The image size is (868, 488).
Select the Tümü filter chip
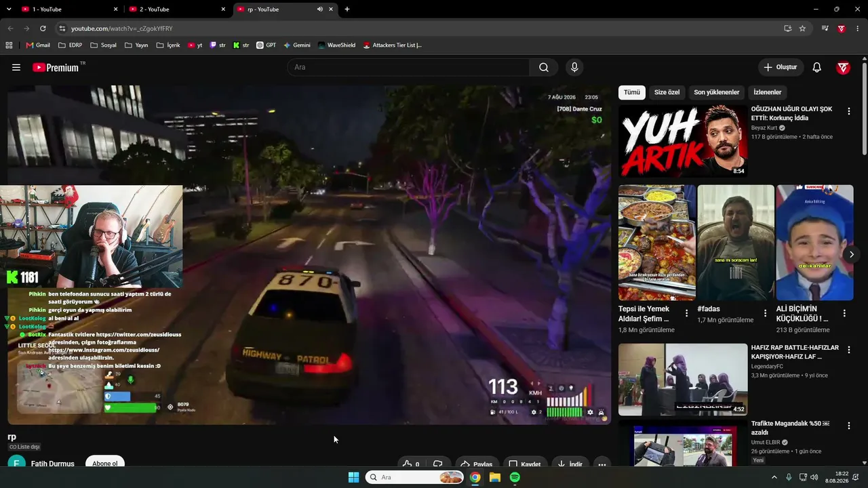point(632,92)
